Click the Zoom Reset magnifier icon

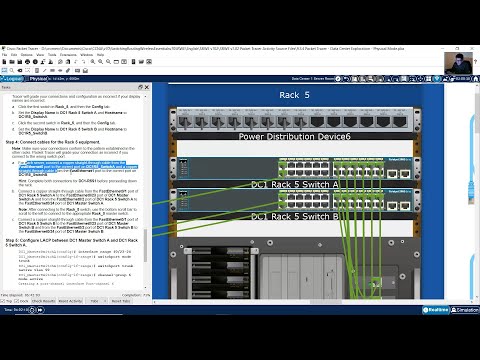tap(100, 62)
